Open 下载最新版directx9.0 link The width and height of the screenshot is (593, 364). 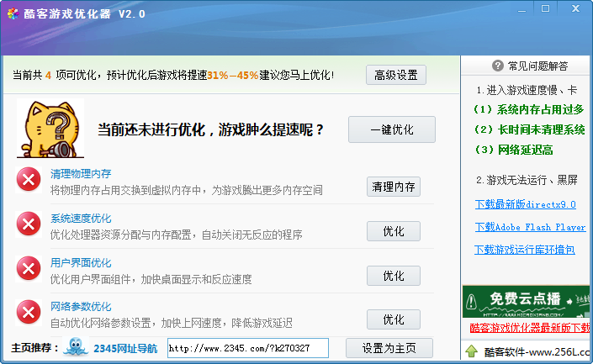click(526, 204)
